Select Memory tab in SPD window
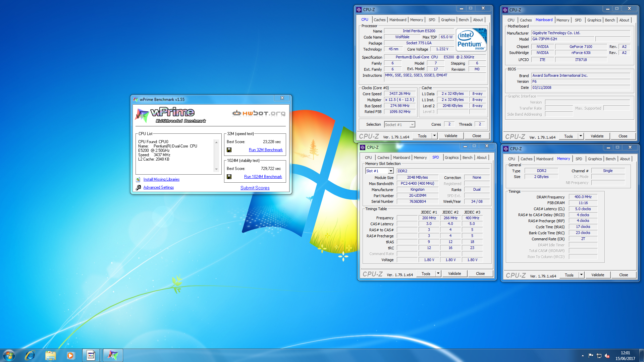 tap(420, 158)
